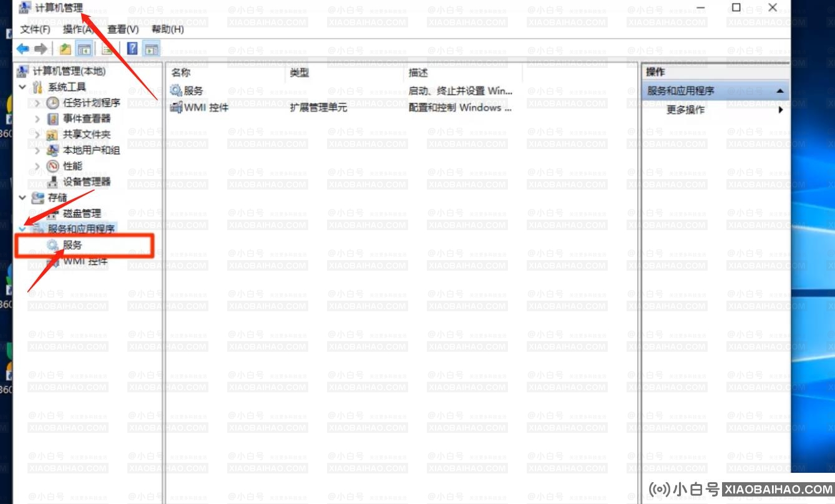Open Help via the blue question mark icon
The width and height of the screenshot is (835, 504).
[132, 49]
